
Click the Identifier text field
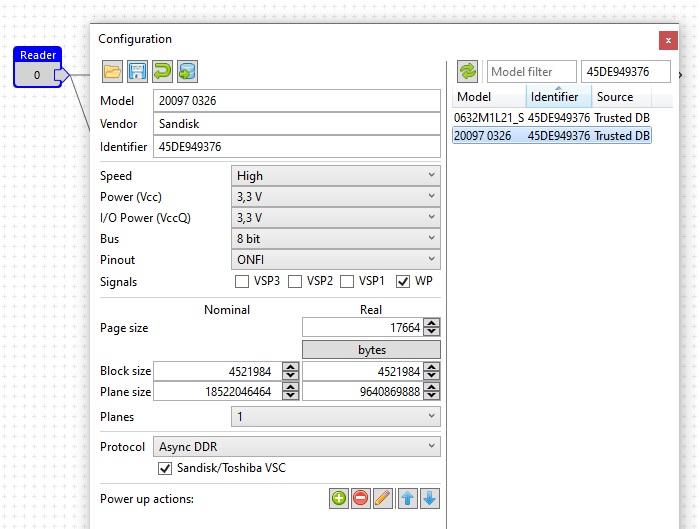297,146
